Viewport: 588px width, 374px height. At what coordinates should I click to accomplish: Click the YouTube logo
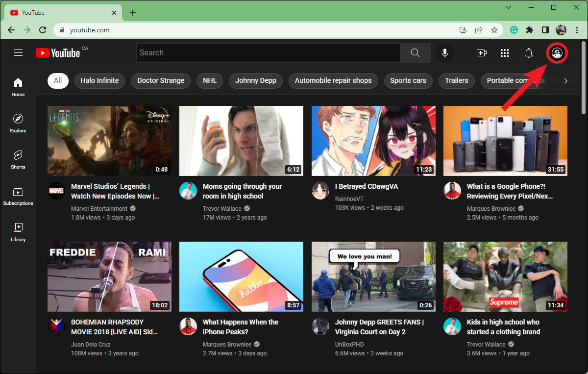point(58,53)
